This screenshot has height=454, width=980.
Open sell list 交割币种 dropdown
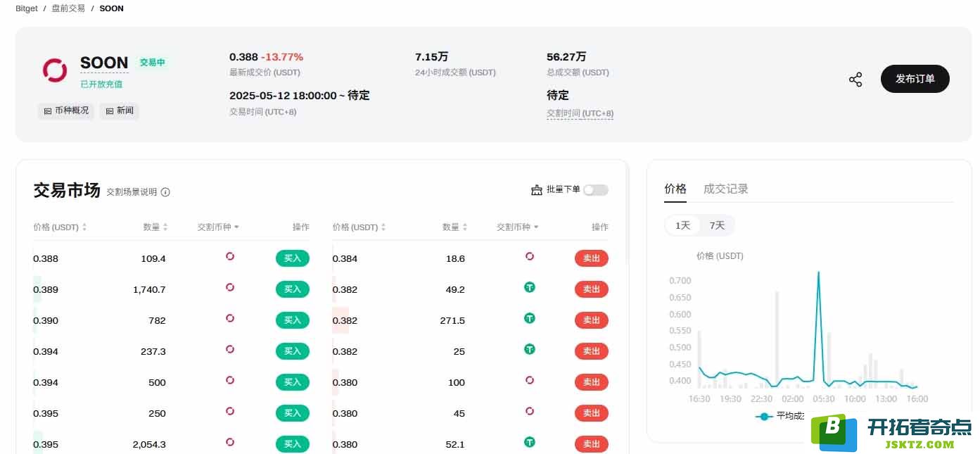[x=518, y=227]
